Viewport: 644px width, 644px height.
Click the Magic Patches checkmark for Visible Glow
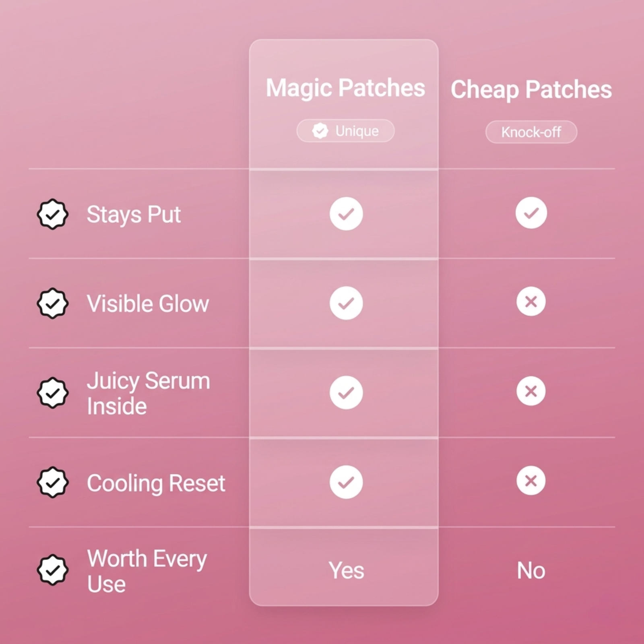click(346, 303)
